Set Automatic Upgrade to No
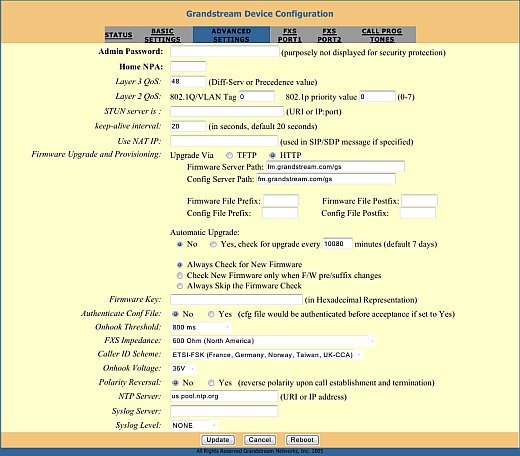 pyautogui.click(x=180, y=244)
